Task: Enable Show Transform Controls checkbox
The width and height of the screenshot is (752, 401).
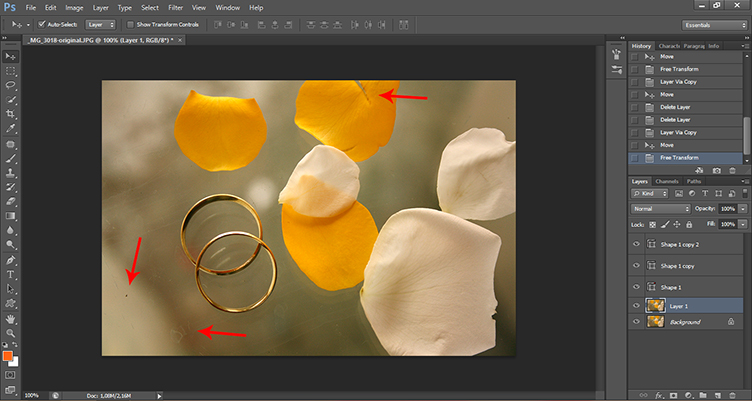Action: pyautogui.click(x=130, y=23)
